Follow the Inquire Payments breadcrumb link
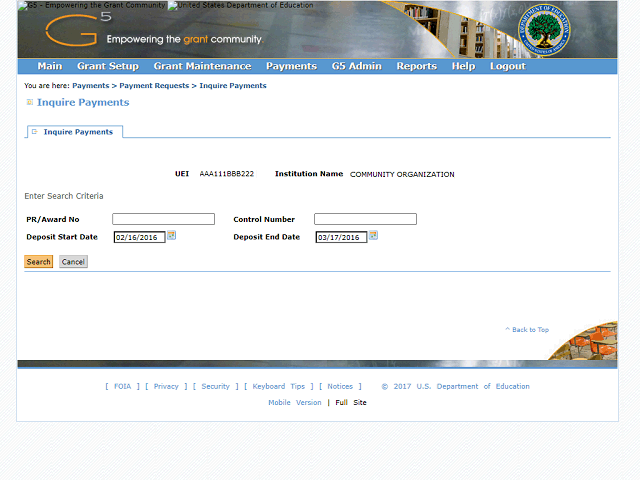640x480 pixels. pyautogui.click(x=233, y=86)
